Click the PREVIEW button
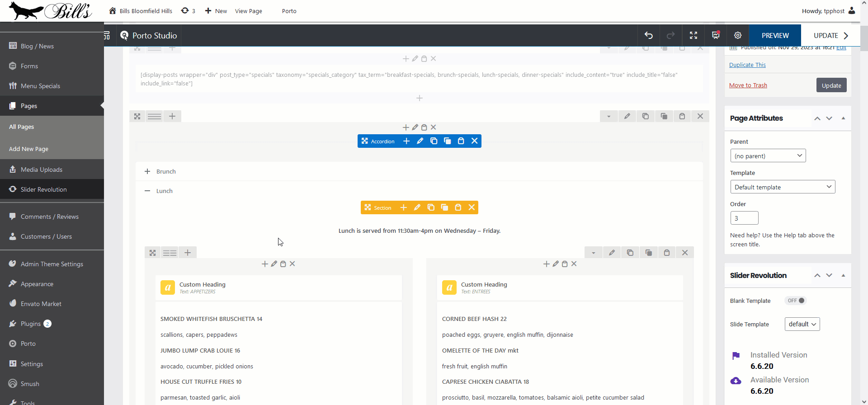Viewport: 868px width, 405px height. coord(775,35)
